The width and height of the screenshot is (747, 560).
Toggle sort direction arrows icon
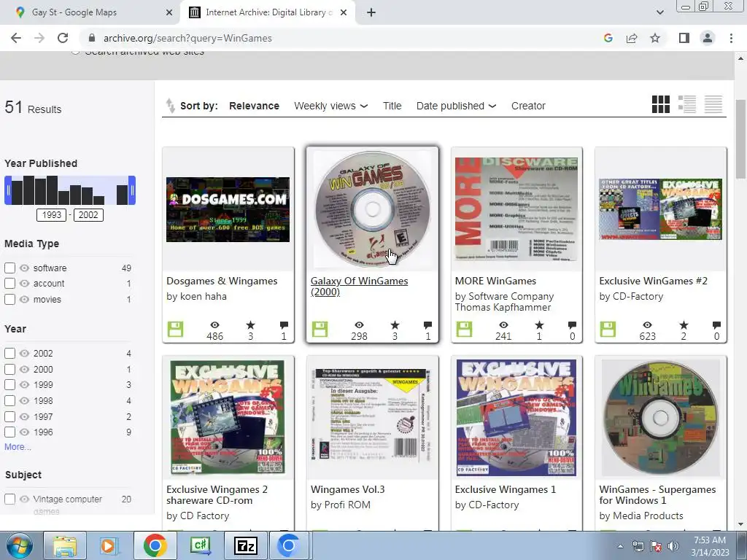point(170,106)
